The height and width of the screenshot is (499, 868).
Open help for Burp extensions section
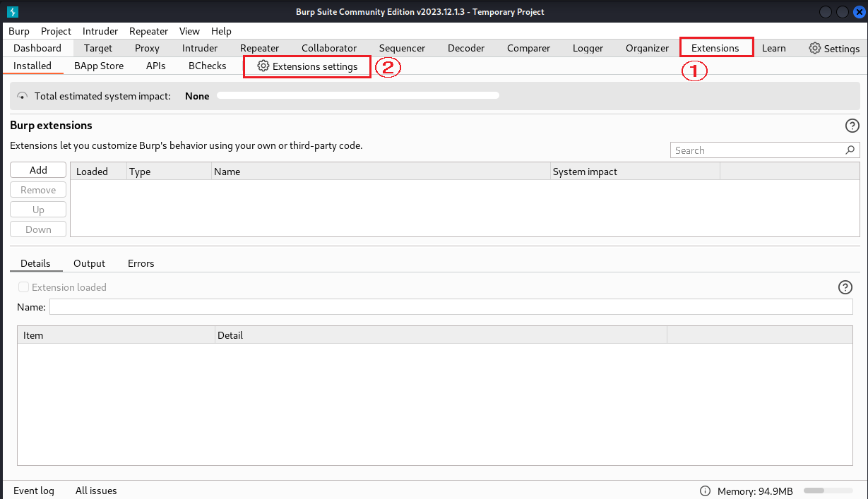tap(852, 126)
